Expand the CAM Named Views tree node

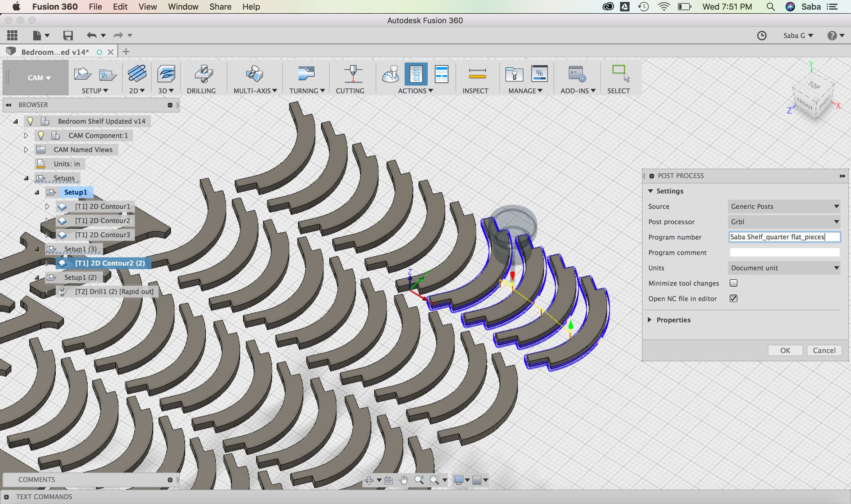pyautogui.click(x=26, y=150)
